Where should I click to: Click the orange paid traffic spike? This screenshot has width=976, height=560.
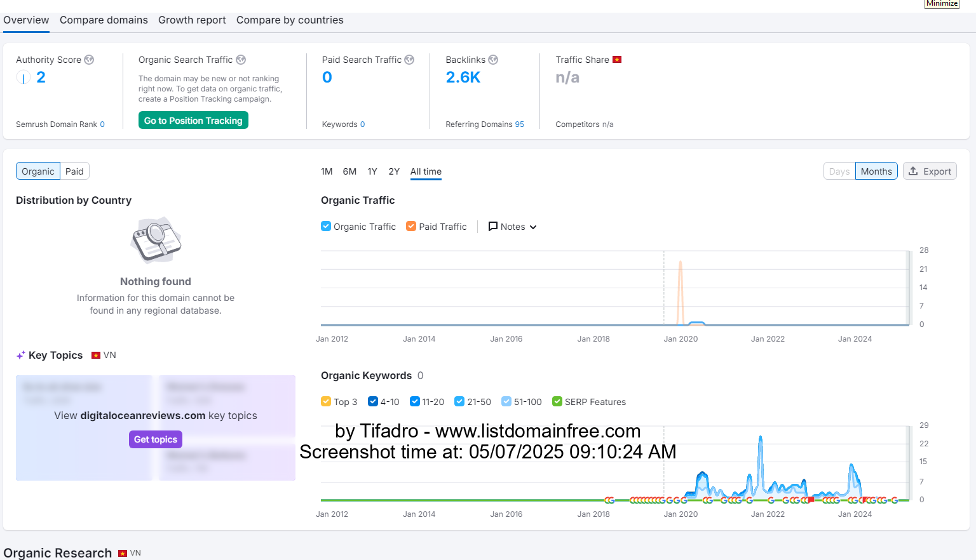pyautogui.click(x=681, y=292)
